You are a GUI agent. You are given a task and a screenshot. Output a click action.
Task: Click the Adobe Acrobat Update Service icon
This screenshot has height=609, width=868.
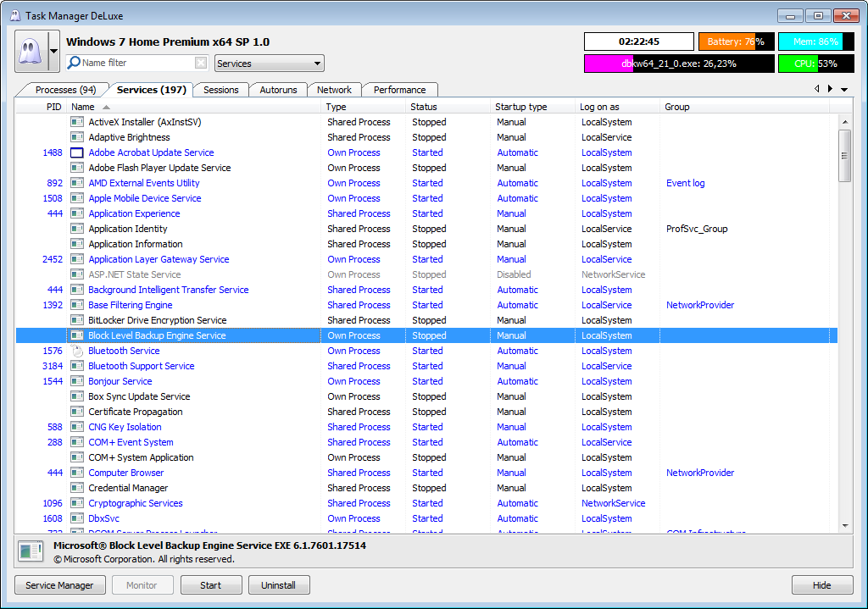(x=77, y=152)
